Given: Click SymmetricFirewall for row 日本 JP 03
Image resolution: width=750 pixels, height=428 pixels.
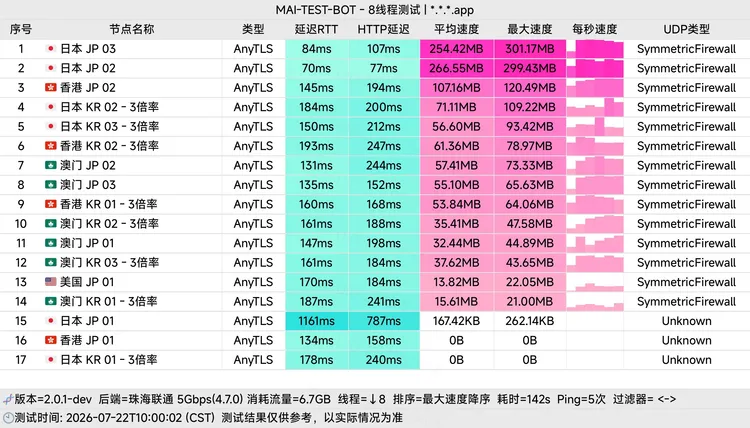Looking at the screenshot, I should point(686,49).
